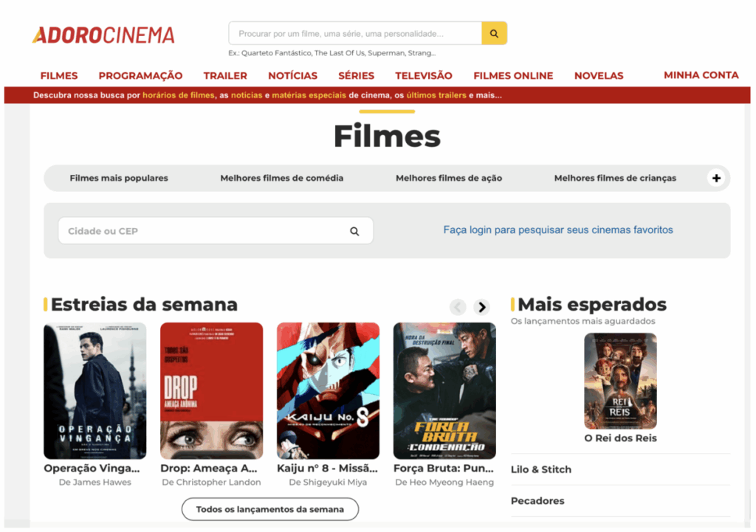Image resolution: width=756 pixels, height=532 pixels.
Task: Expand more film categories with plus icon
Action: (716, 178)
